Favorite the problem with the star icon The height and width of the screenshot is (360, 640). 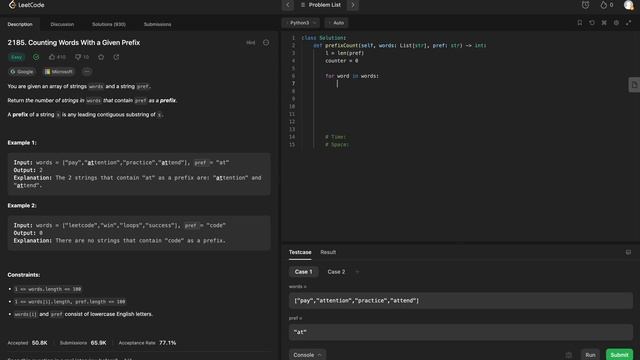tap(101, 57)
